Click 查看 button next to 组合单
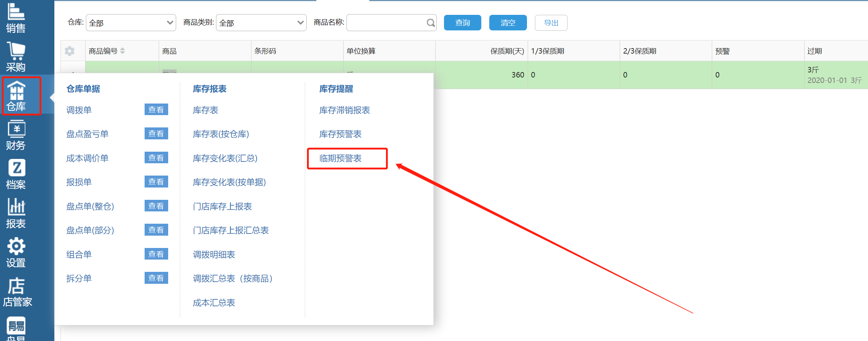This screenshot has height=341, width=868. tap(156, 254)
